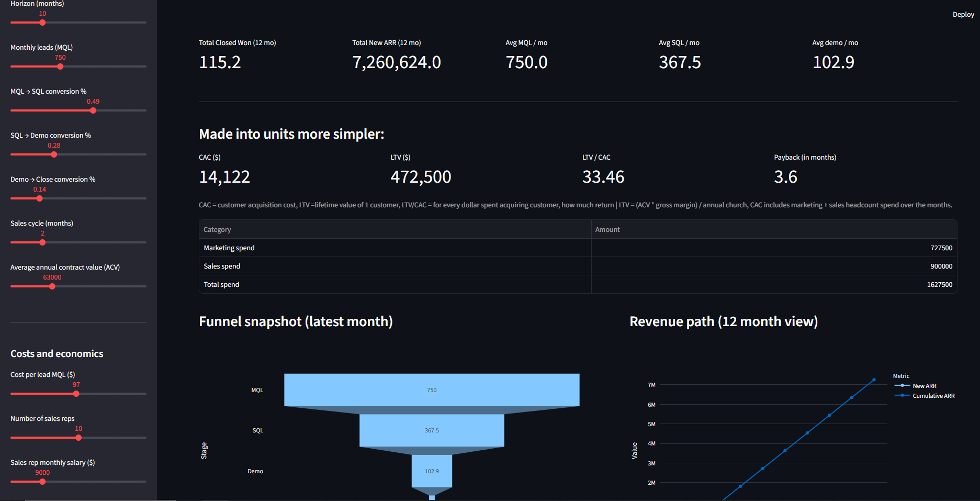Click the Demo to Close conversion slider handle
Viewport: 980px width, 501px height.
pyautogui.click(x=40, y=198)
